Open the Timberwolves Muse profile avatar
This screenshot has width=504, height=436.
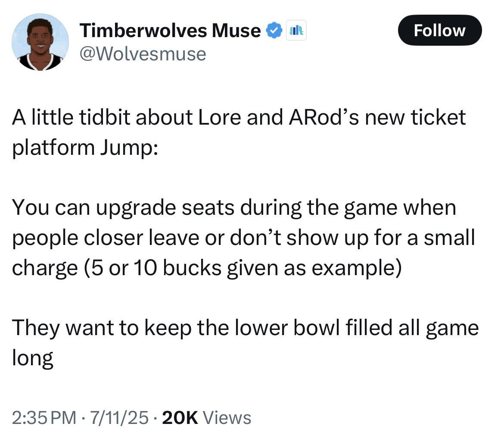click(x=40, y=42)
